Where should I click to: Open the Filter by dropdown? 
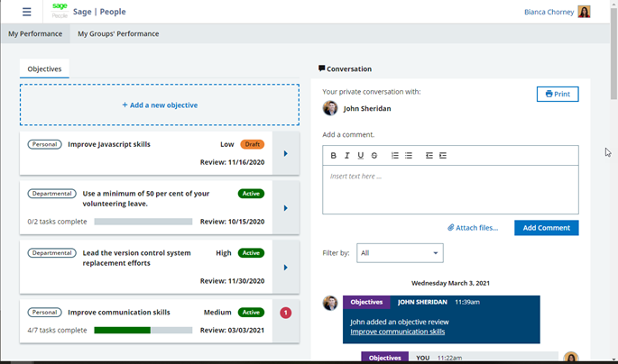(x=400, y=253)
